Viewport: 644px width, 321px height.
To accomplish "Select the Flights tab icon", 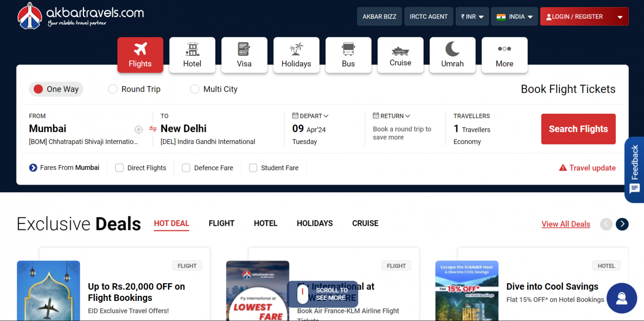I will (x=140, y=49).
